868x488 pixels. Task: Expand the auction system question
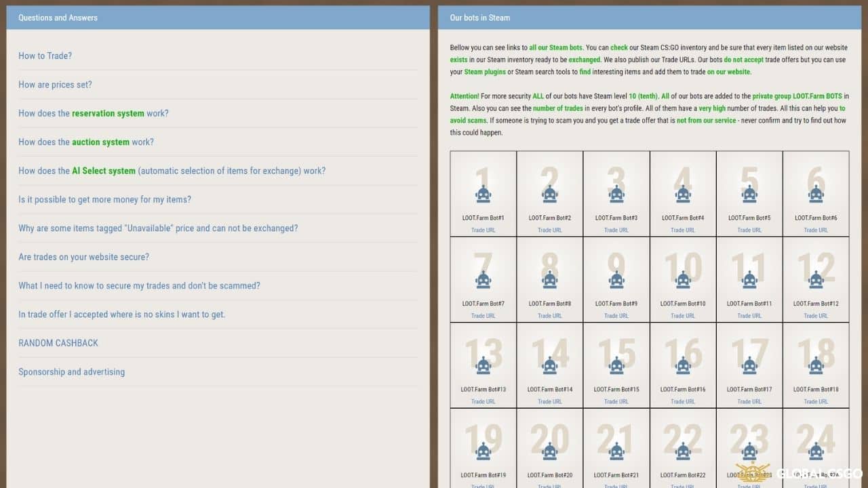tap(86, 142)
